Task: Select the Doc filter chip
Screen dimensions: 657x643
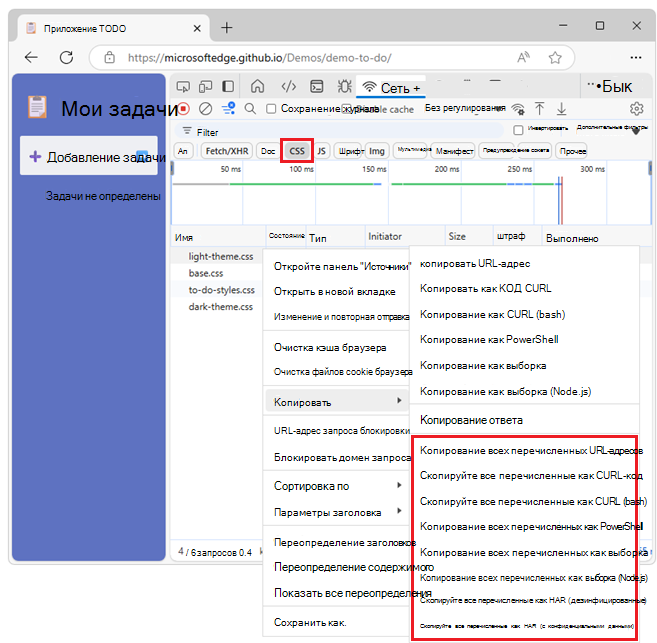Action: 268,151
